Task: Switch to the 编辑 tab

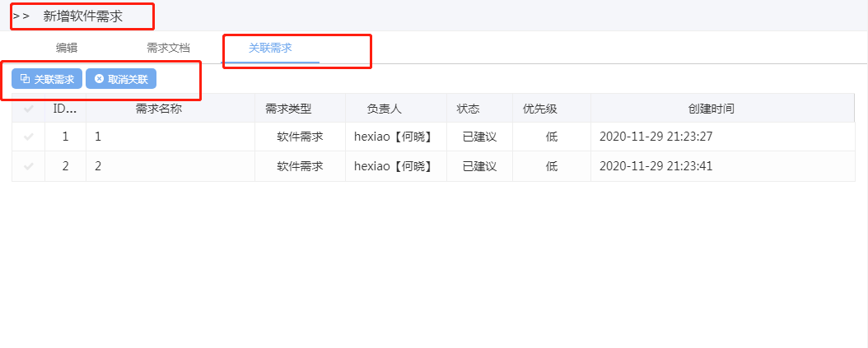Action: click(67, 48)
